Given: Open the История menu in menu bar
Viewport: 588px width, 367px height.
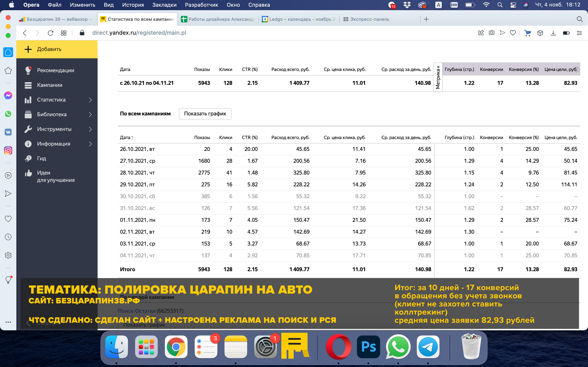Looking at the screenshot, I should pyautogui.click(x=133, y=5).
